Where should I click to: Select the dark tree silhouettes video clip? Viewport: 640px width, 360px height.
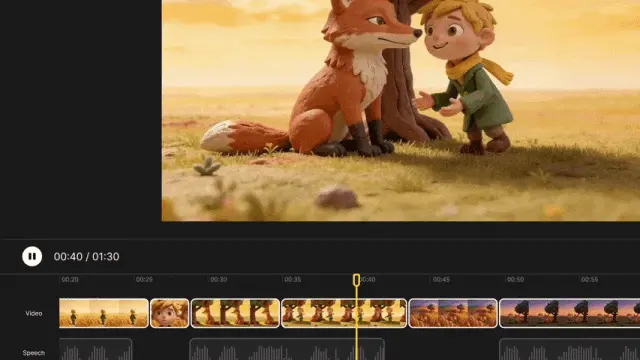coord(570,313)
